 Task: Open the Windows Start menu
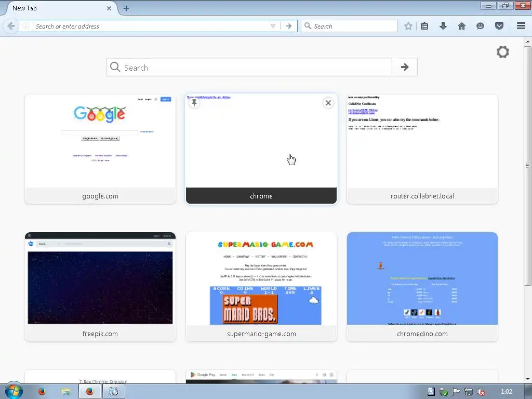(x=14, y=391)
